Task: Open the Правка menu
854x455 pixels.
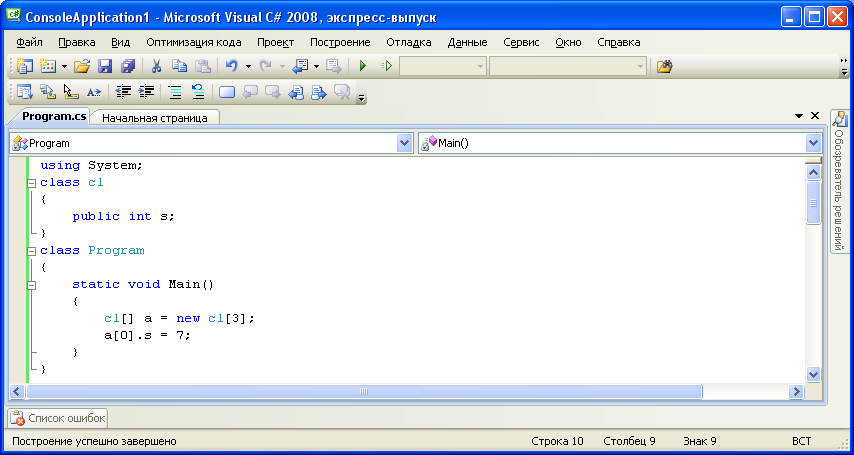Action: (77, 43)
